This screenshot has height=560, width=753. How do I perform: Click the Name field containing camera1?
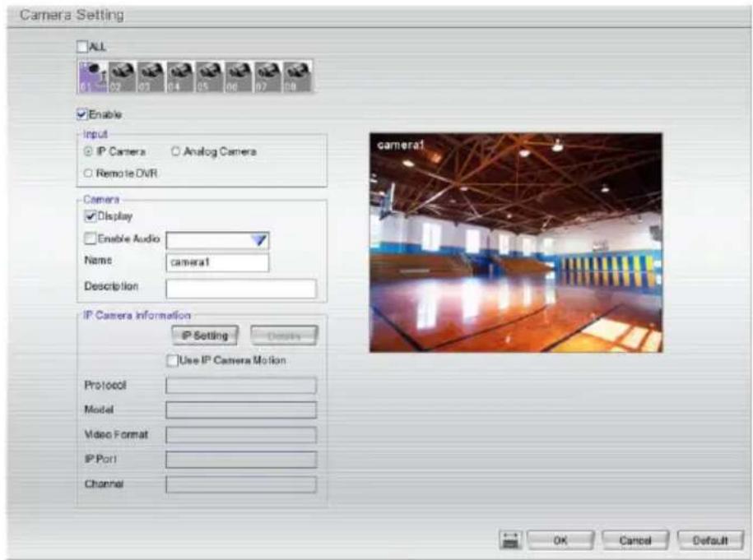point(217,262)
